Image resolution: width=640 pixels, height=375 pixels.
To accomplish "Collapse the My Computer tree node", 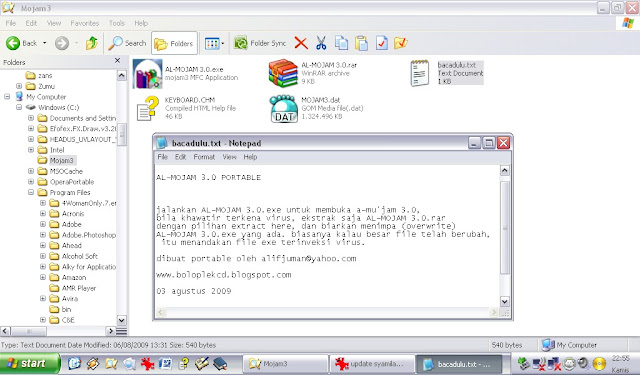I will 7,97.
